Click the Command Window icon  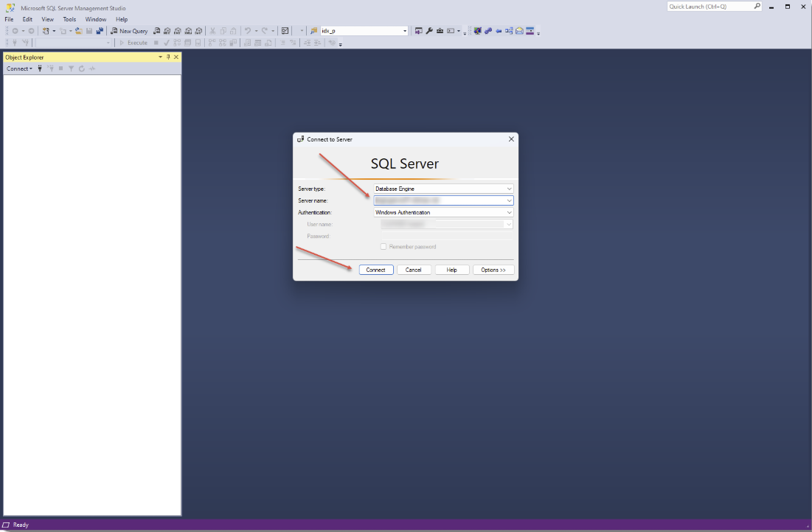tap(451, 31)
